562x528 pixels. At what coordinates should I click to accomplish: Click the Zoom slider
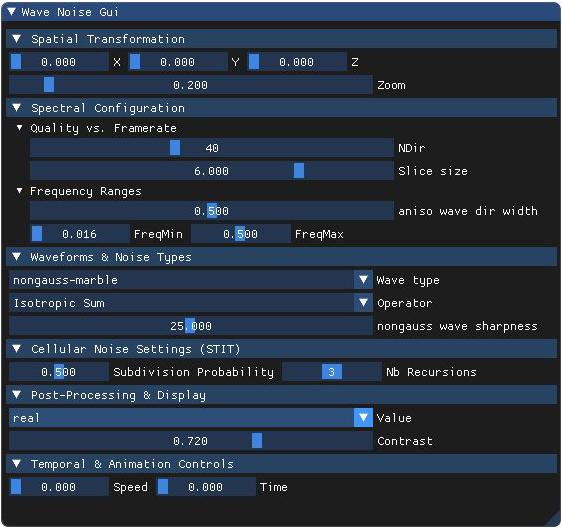(191, 85)
